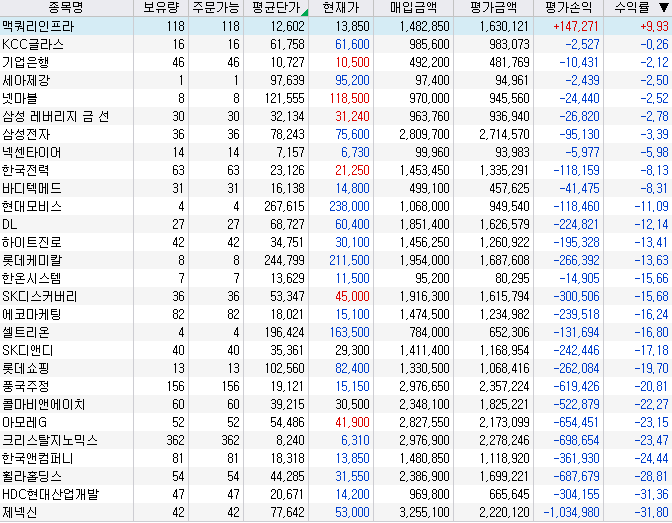Click 맥쿼리인프라 return rate +9.93

pos(654,26)
